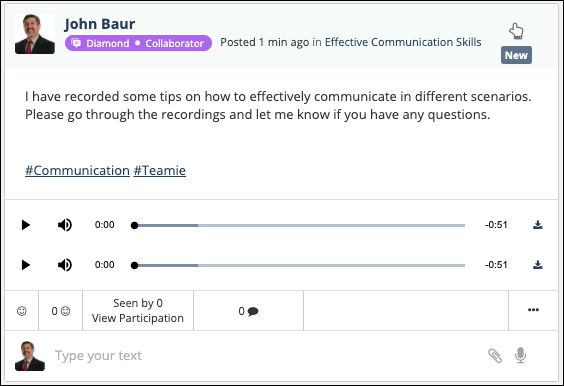Mute the second audio player volume
The image size is (564, 386).
pyautogui.click(x=65, y=265)
